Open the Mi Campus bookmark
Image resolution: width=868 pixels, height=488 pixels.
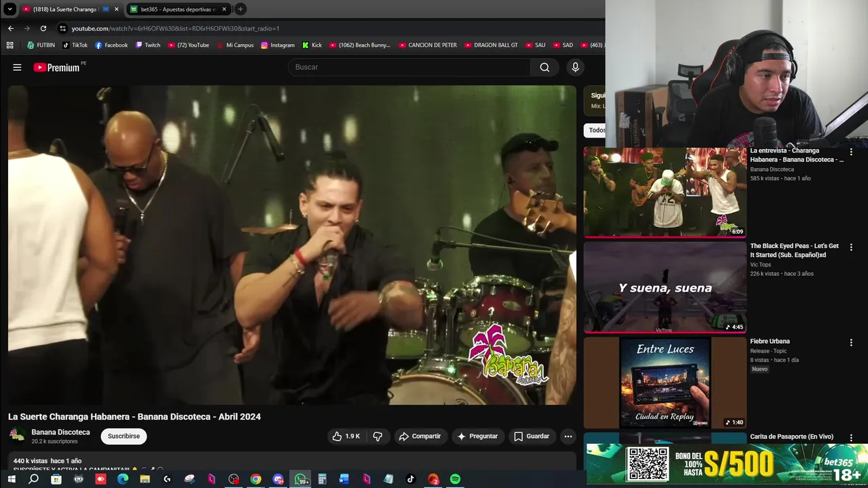[x=235, y=45]
